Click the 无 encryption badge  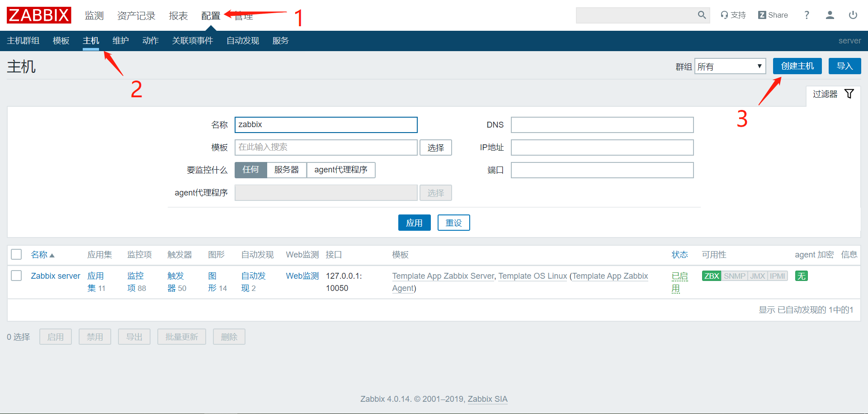pyautogui.click(x=802, y=276)
